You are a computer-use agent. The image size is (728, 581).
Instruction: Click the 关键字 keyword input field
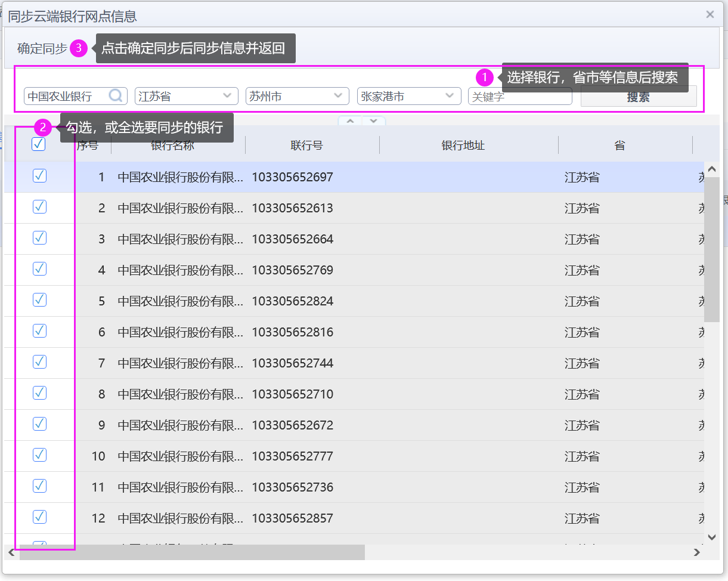[520, 96]
